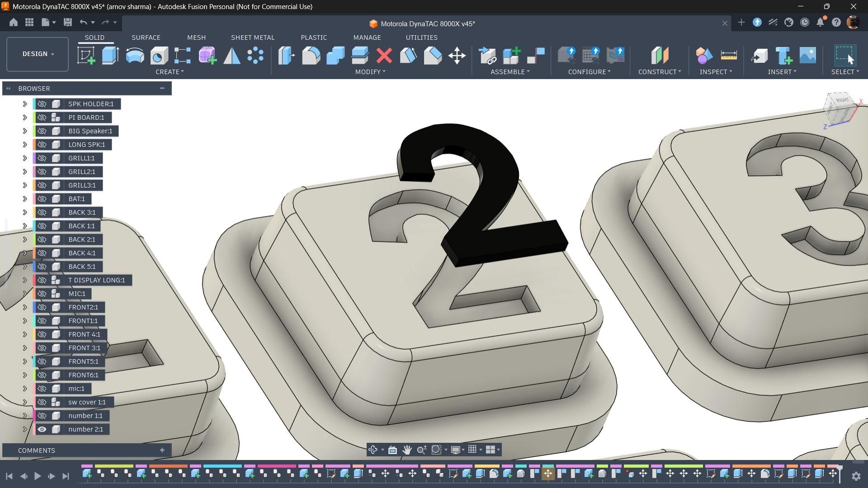Open the INSERT menu label
This screenshot has height=488, width=868.
click(x=782, y=72)
